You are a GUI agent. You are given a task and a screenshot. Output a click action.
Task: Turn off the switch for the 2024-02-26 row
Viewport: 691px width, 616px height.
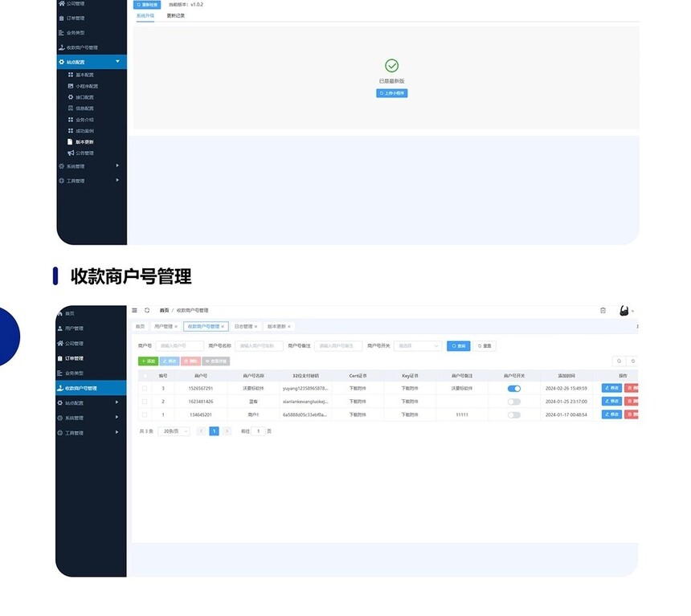pyautogui.click(x=514, y=388)
